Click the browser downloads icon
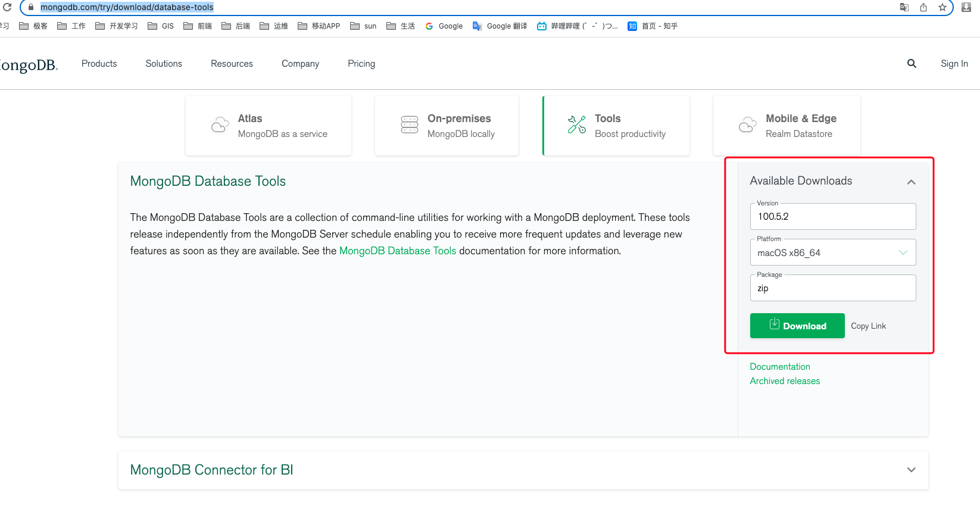The width and height of the screenshot is (980, 521). [x=966, y=7]
